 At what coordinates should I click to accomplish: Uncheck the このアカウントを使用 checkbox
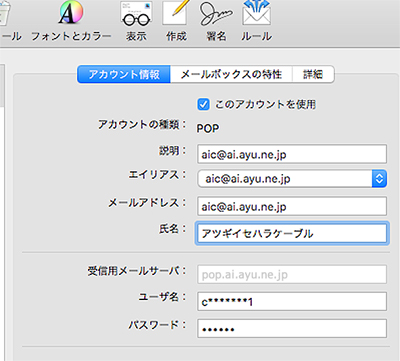pos(203,104)
